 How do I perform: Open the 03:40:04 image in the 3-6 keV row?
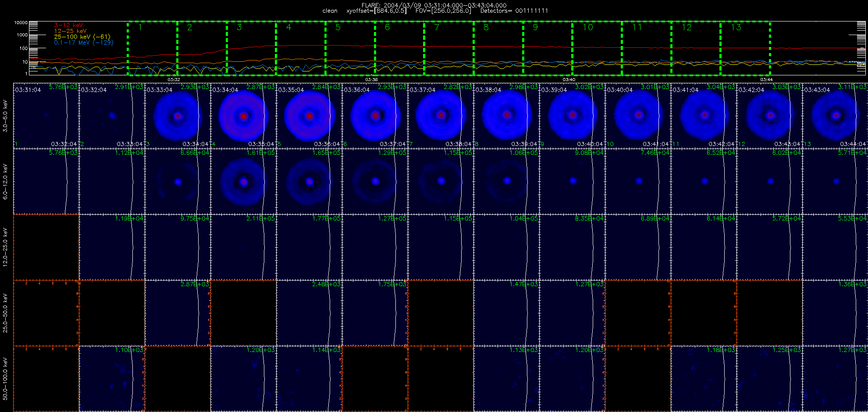638,116
